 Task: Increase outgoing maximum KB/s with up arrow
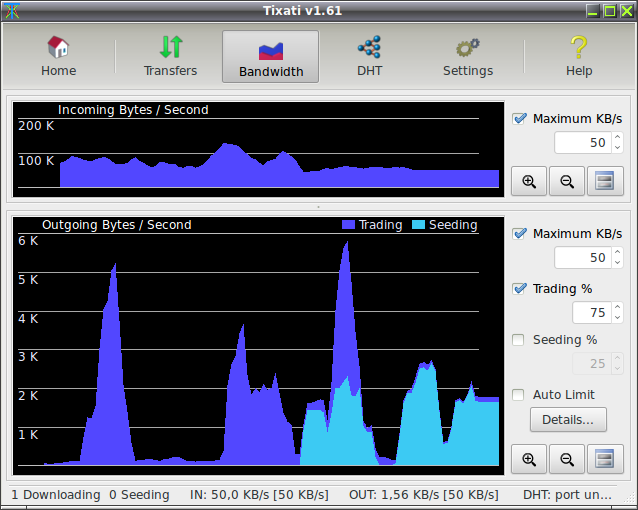[618, 252]
